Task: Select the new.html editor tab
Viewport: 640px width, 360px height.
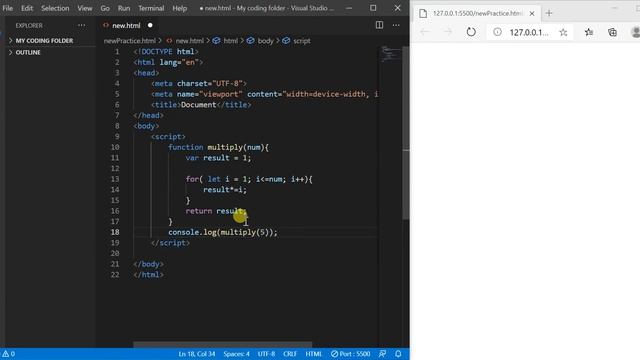Action: pos(126,25)
